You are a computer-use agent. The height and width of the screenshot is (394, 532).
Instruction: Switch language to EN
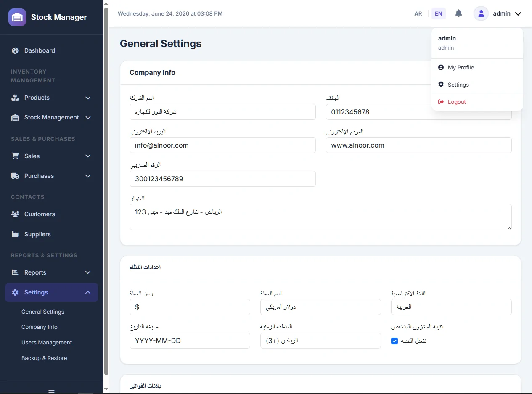439,13
